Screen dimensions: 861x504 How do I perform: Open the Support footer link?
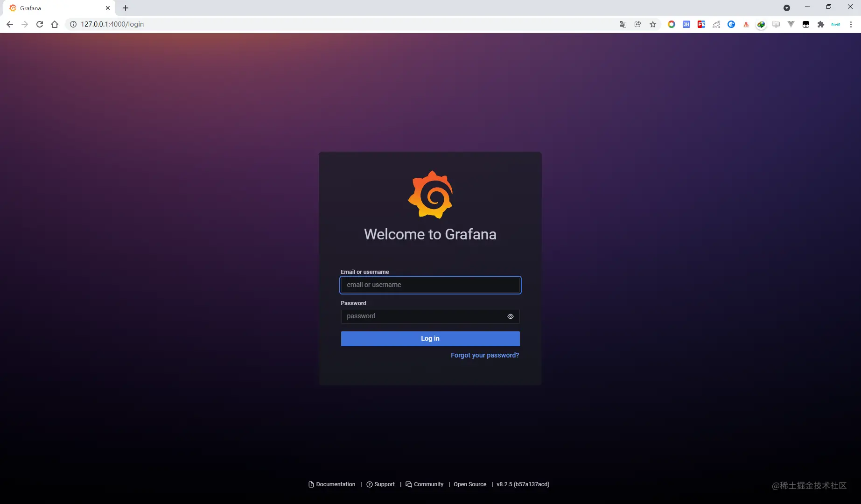[x=381, y=484]
